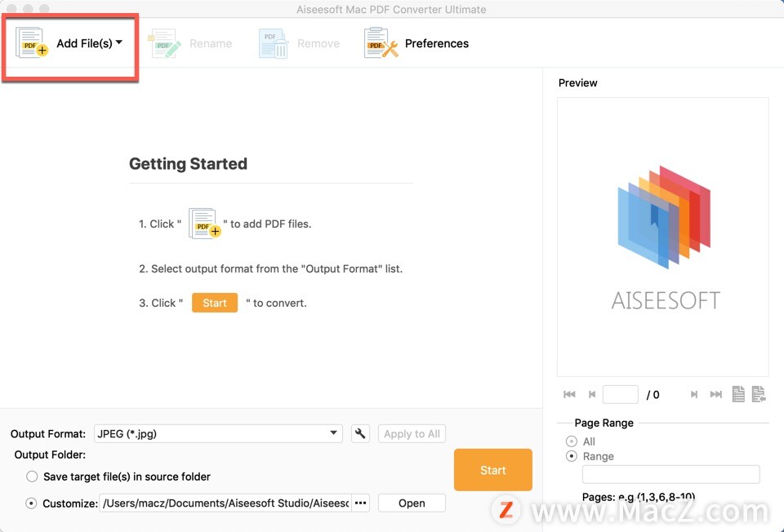This screenshot has width=784, height=532.
Task: Select the All page range option
Action: click(x=572, y=441)
